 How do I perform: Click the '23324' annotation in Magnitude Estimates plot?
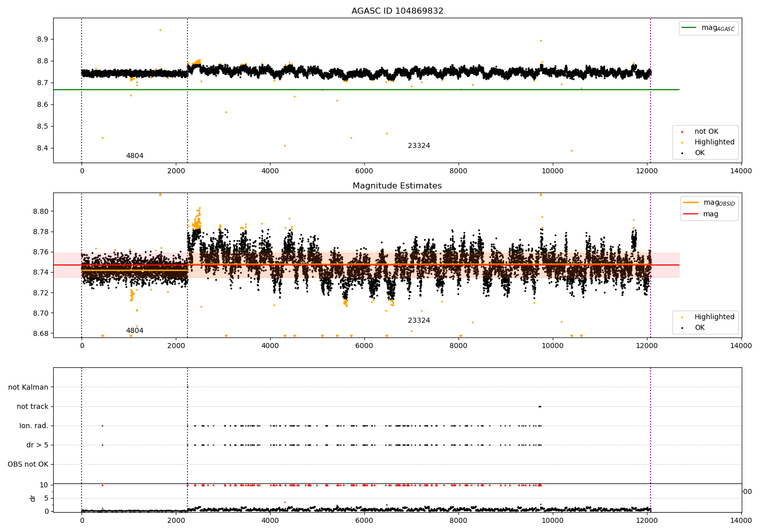click(419, 321)
